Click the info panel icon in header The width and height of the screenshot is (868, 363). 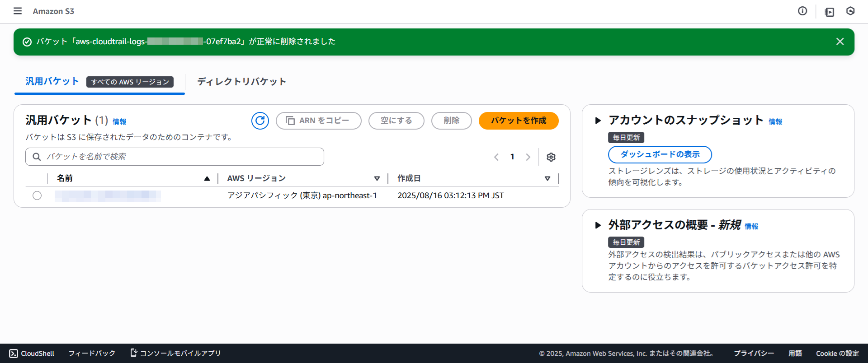(x=802, y=11)
